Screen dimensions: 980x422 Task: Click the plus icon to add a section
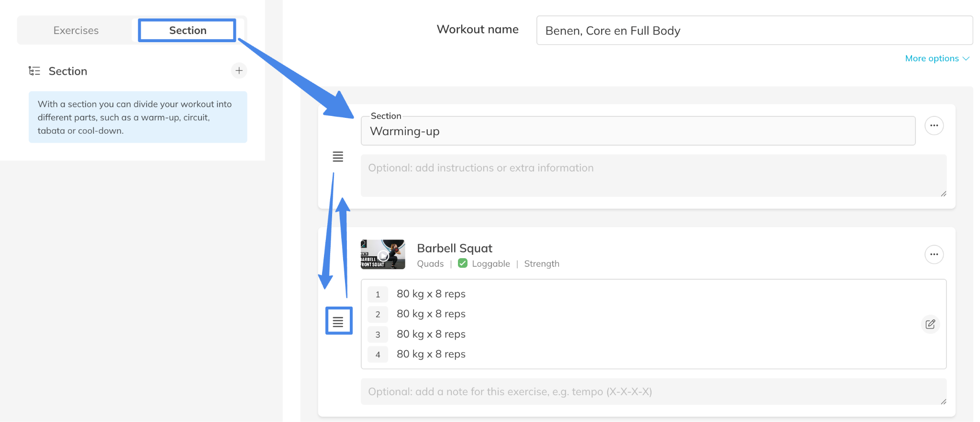239,71
